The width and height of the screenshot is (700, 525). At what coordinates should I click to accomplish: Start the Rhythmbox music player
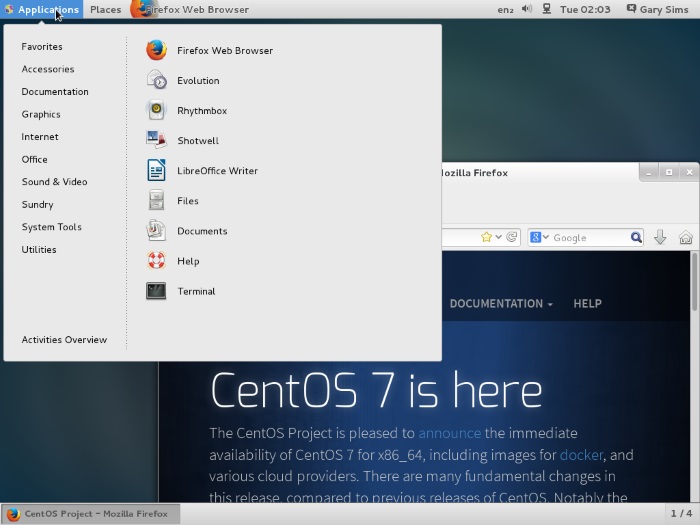point(187,111)
